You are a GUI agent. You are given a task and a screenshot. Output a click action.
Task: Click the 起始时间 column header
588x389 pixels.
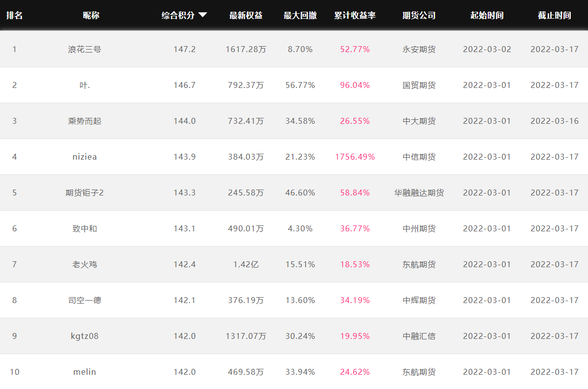[487, 15]
